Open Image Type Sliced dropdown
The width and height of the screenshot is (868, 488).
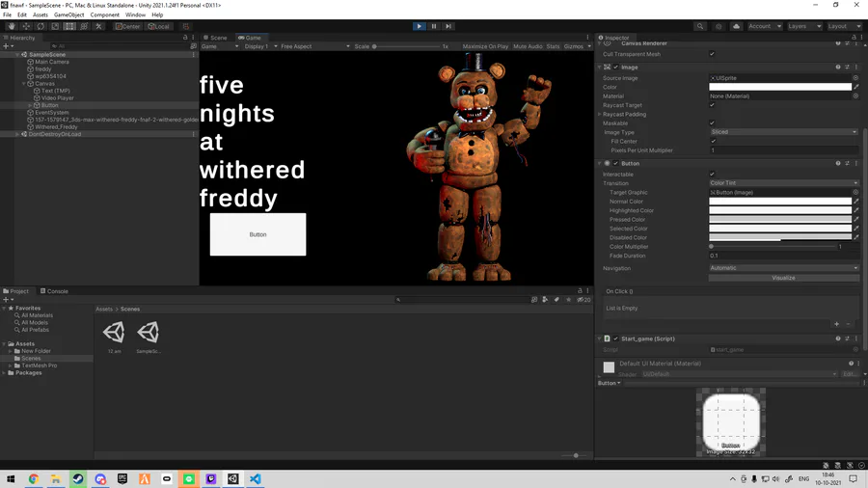783,132
